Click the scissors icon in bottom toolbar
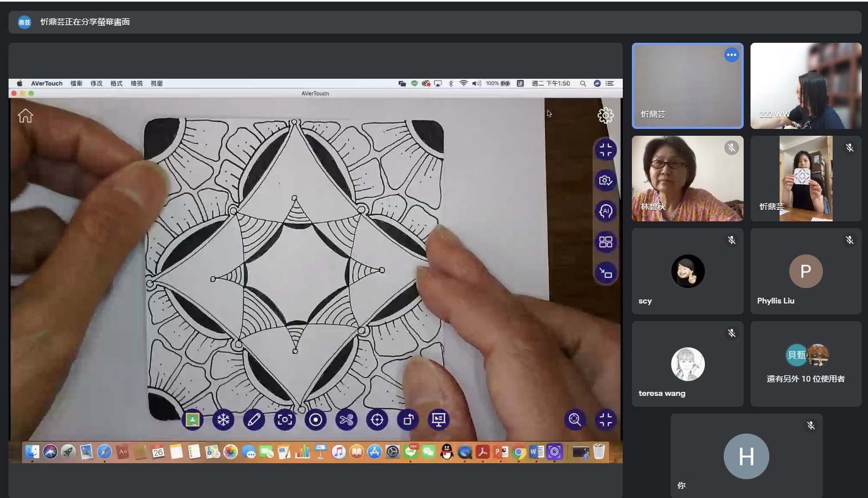Viewport: 868px width, 498px height. tap(346, 420)
